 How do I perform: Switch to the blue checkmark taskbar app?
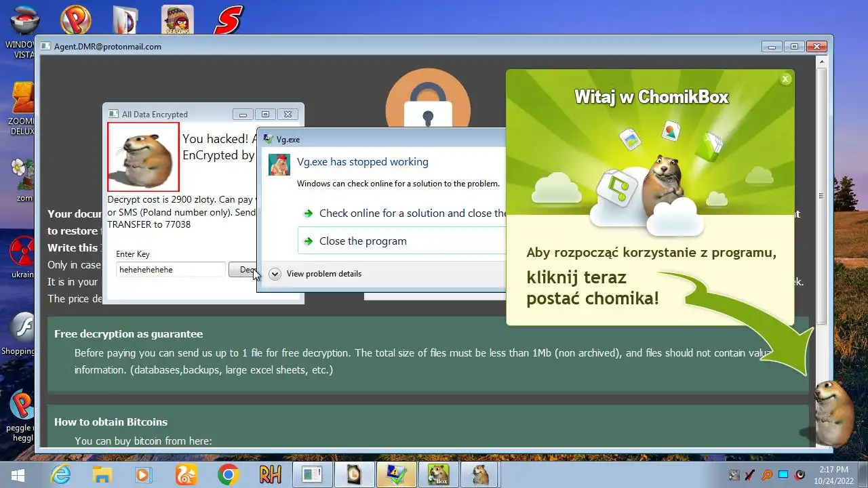pos(397,474)
